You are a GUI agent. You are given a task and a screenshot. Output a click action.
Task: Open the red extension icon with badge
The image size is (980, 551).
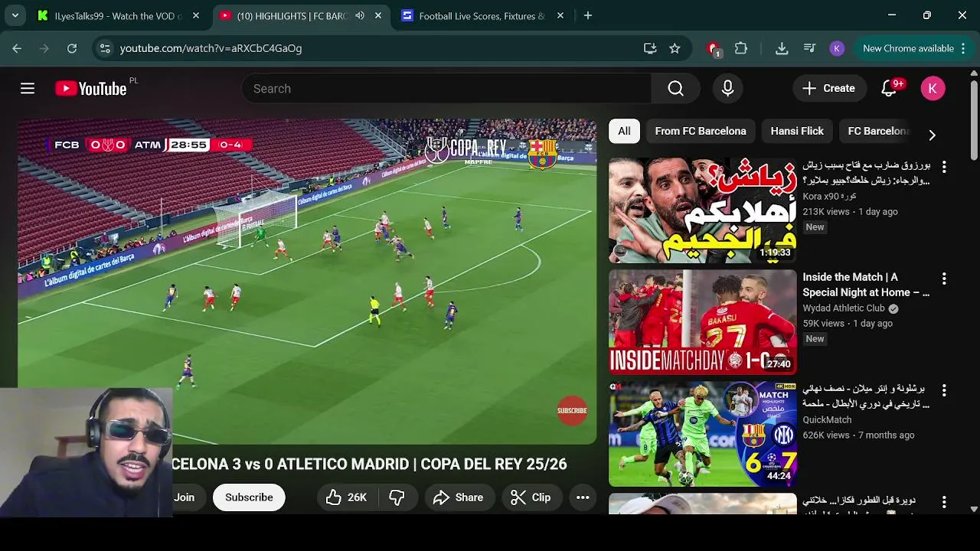[714, 49]
